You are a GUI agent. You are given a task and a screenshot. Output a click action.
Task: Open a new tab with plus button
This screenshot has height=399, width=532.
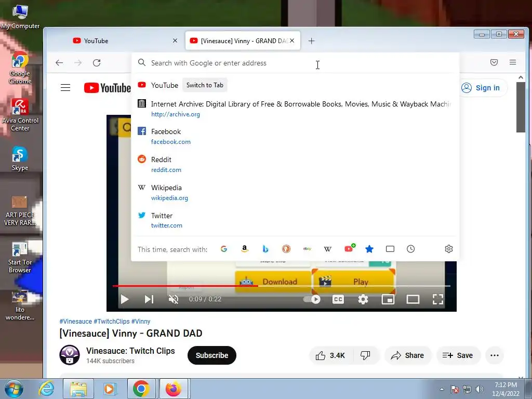[x=312, y=41]
